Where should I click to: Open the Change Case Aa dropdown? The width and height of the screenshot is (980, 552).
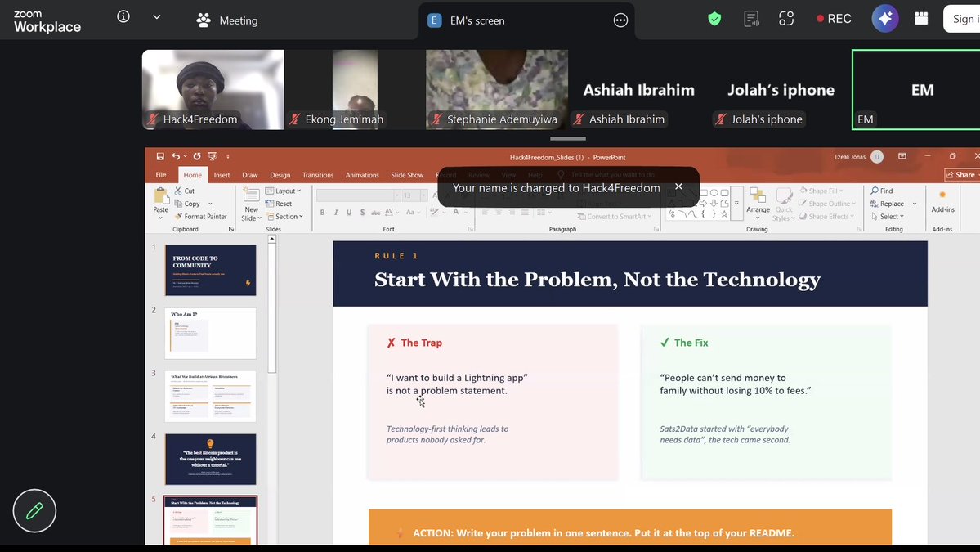(x=413, y=213)
